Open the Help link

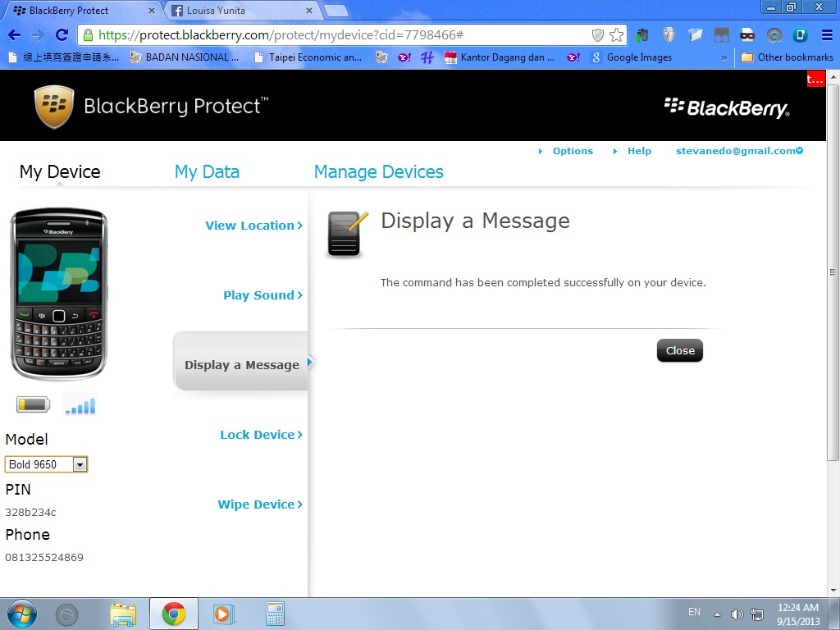pyautogui.click(x=639, y=151)
